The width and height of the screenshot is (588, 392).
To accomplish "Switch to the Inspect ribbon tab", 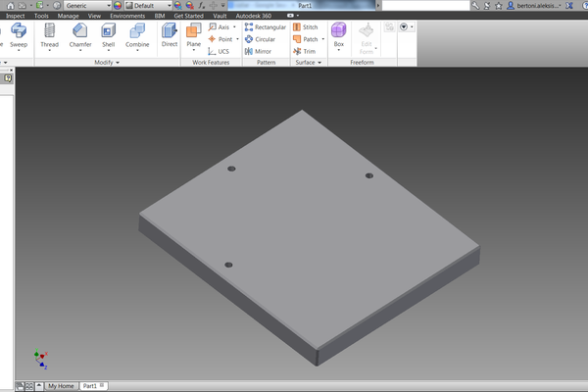I will pos(16,17).
